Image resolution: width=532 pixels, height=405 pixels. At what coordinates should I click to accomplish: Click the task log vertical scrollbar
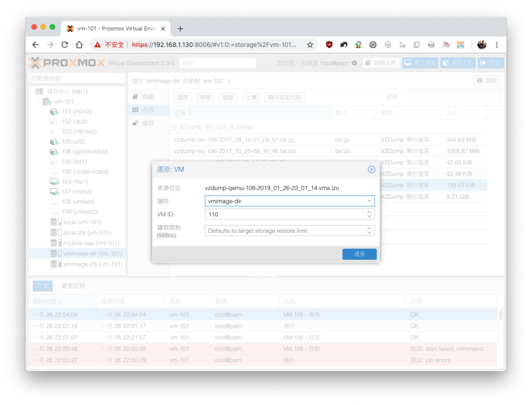(500, 315)
